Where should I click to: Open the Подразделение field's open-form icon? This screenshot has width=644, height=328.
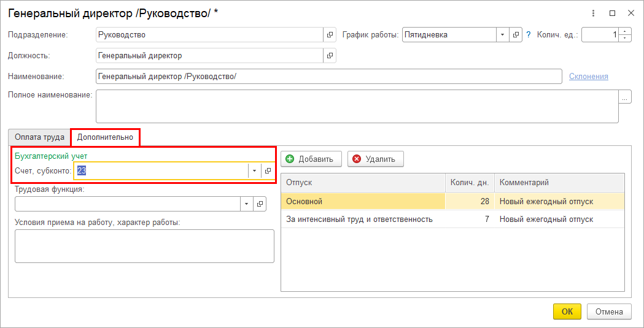point(330,35)
